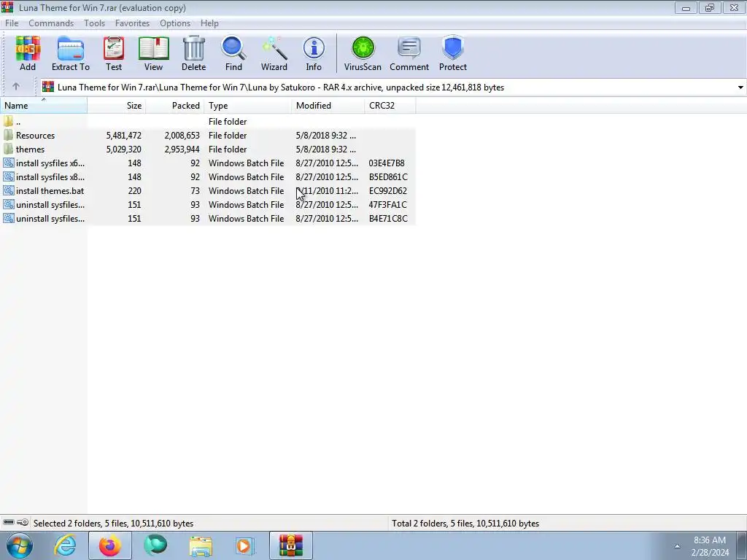Sort by the CRC32 column header
This screenshot has height=560, width=747.
click(x=390, y=105)
